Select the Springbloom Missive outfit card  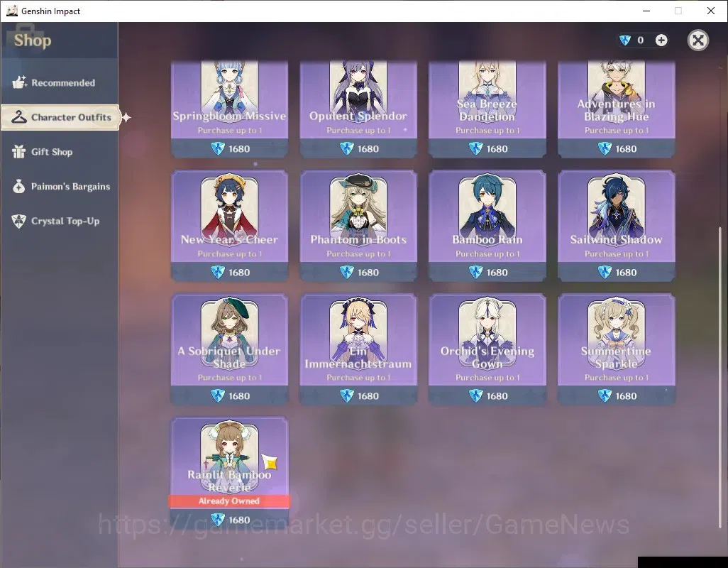pos(229,109)
